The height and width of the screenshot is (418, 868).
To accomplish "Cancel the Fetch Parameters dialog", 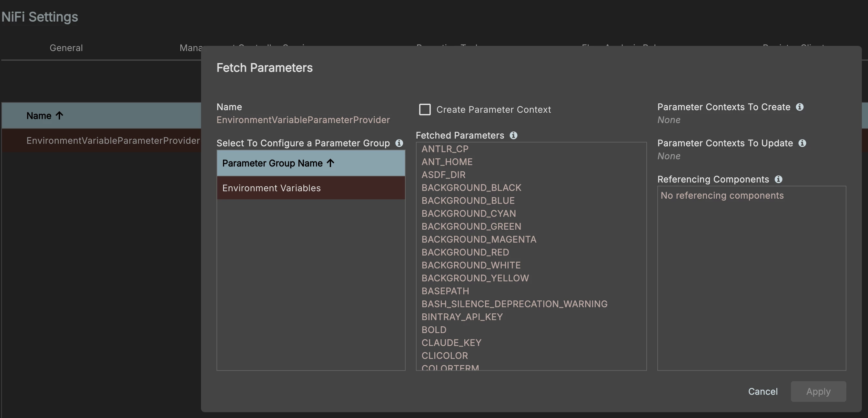I will pyautogui.click(x=762, y=391).
